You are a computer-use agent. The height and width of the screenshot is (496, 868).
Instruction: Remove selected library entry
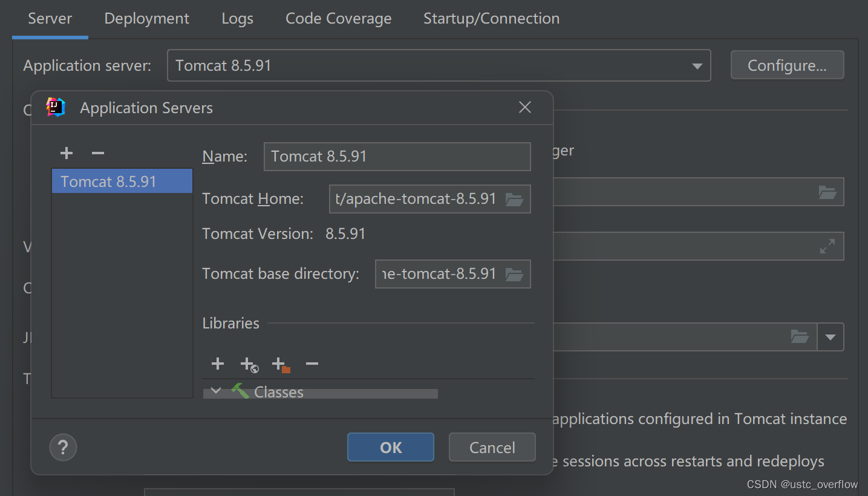(x=312, y=364)
